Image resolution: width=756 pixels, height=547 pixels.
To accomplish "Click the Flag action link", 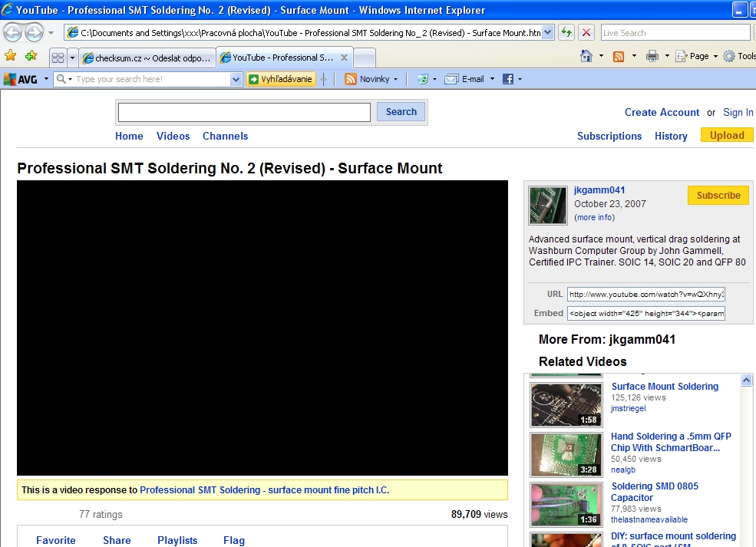I will (234, 540).
